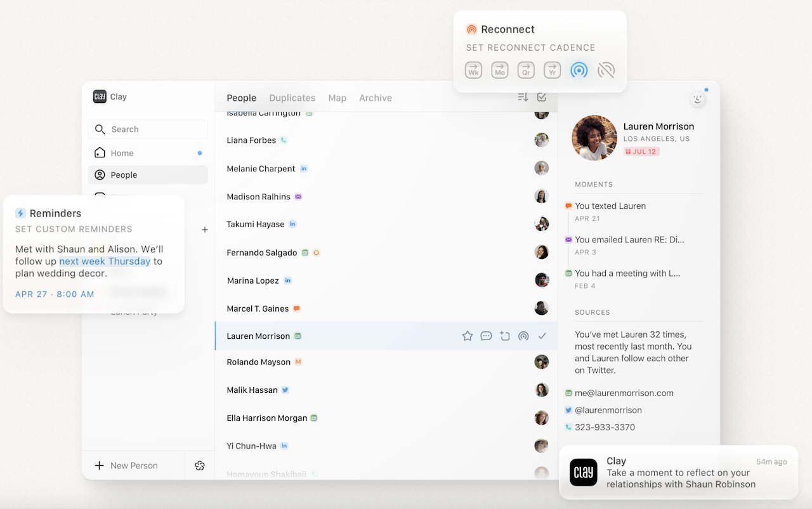The width and height of the screenshot is (812, 509).
Task: Disable reconnect with crossed-out signal icon
Action: pyautogui.click(x=606, y=70)
